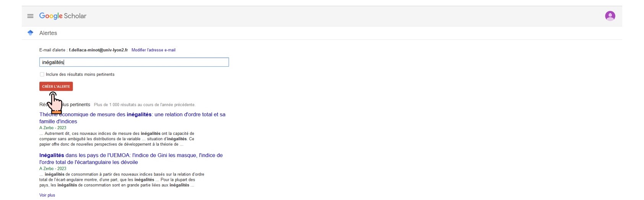Click the Google Scholar logo
The height and width of the screenshot is (200, 644).
click(63, 16)
